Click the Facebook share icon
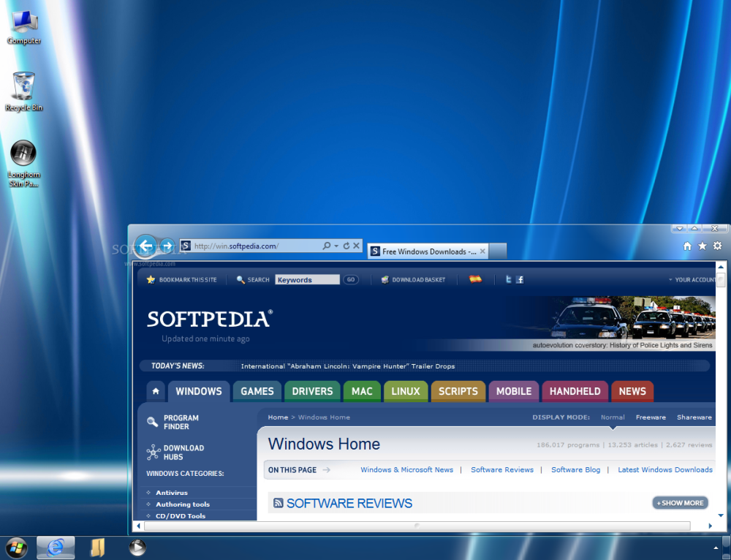 click(520, 280)
